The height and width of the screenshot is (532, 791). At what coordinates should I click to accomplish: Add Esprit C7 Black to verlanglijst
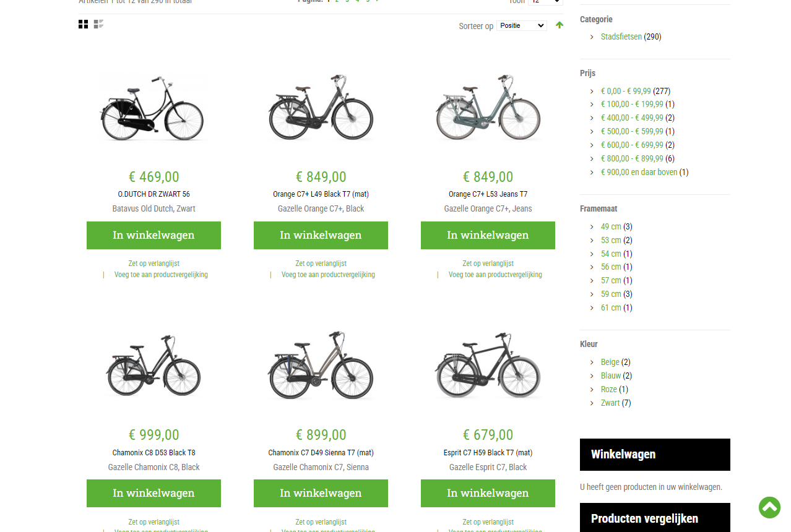tap(488, 522)
